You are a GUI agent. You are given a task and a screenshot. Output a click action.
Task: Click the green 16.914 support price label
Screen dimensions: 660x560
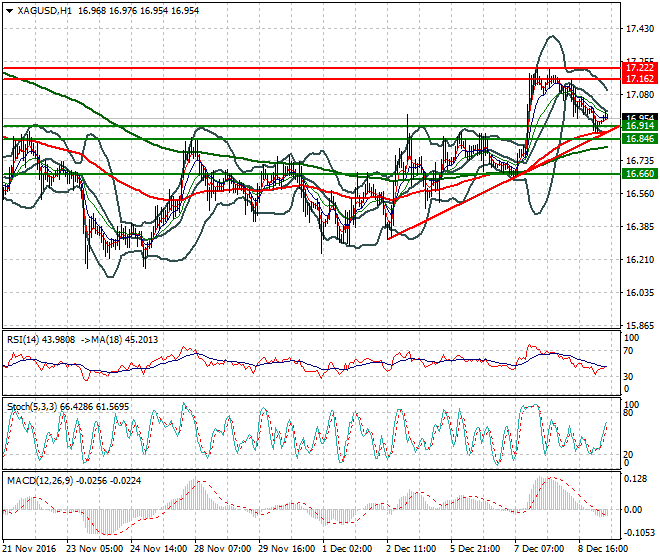[639, 126]
